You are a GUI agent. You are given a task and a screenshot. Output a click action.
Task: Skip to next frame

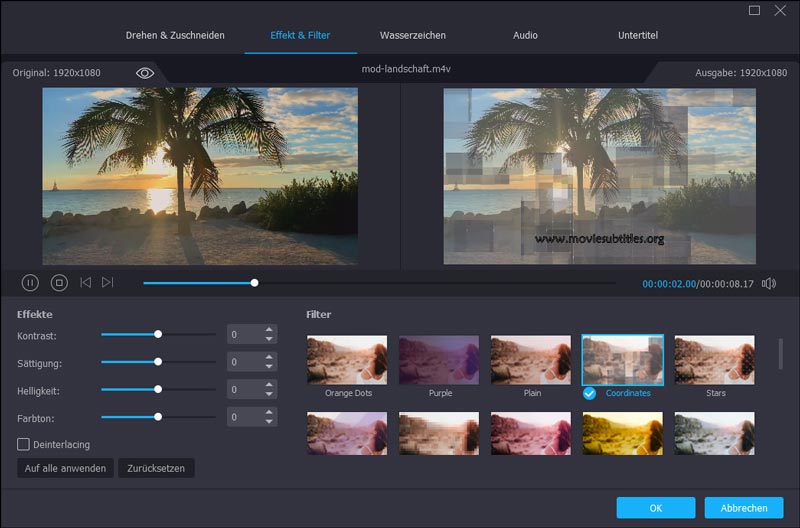coord(108,283)
